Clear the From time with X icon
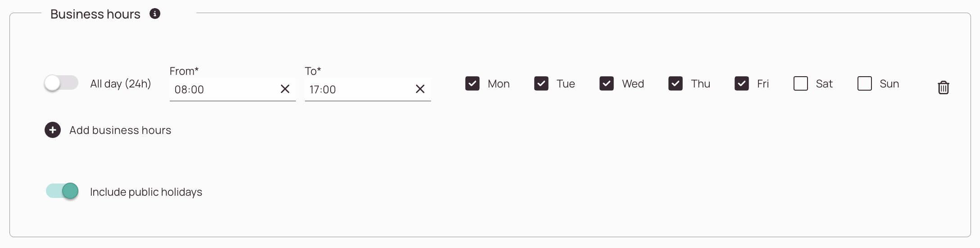The height and width of the screenshot is (248, 980). click(x=285, y=89)
